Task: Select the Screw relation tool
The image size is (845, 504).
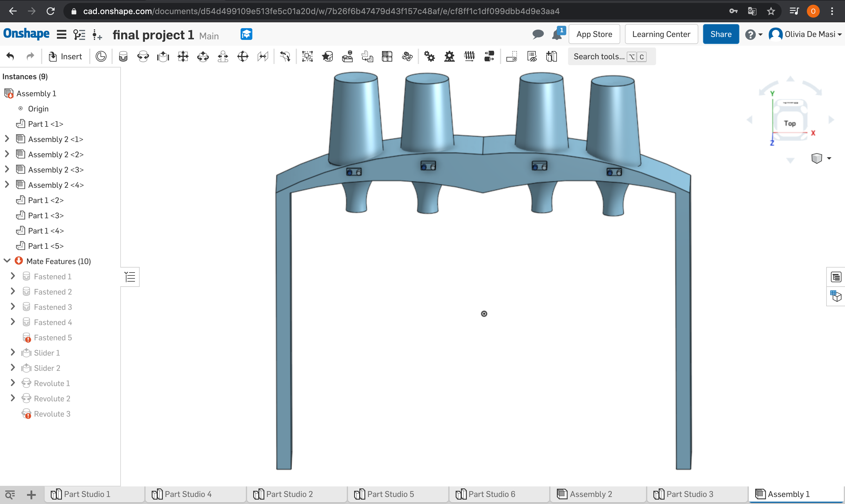Action: (x=469, y=56)
